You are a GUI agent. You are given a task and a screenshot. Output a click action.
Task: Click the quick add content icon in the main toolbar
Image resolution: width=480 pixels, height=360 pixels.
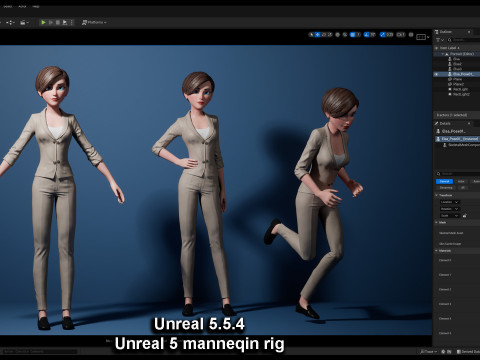[x=10, y=22]
